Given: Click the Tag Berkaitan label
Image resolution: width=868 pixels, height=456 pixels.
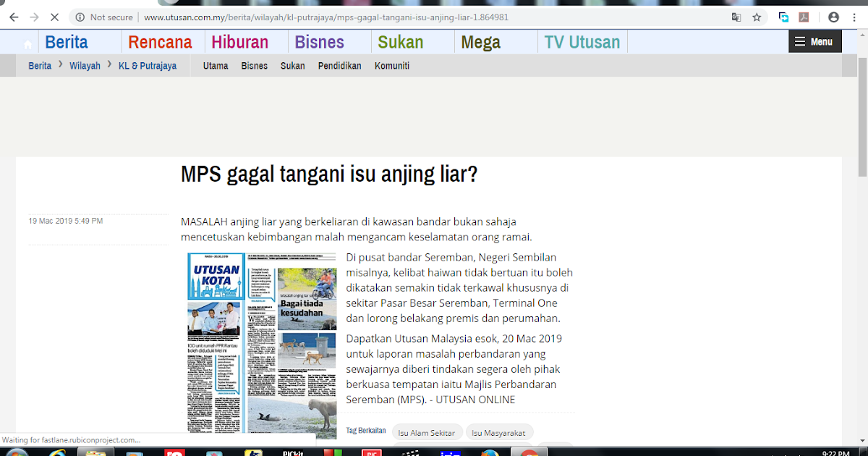Looking at the screenshot, I should (x=366, y=431).
